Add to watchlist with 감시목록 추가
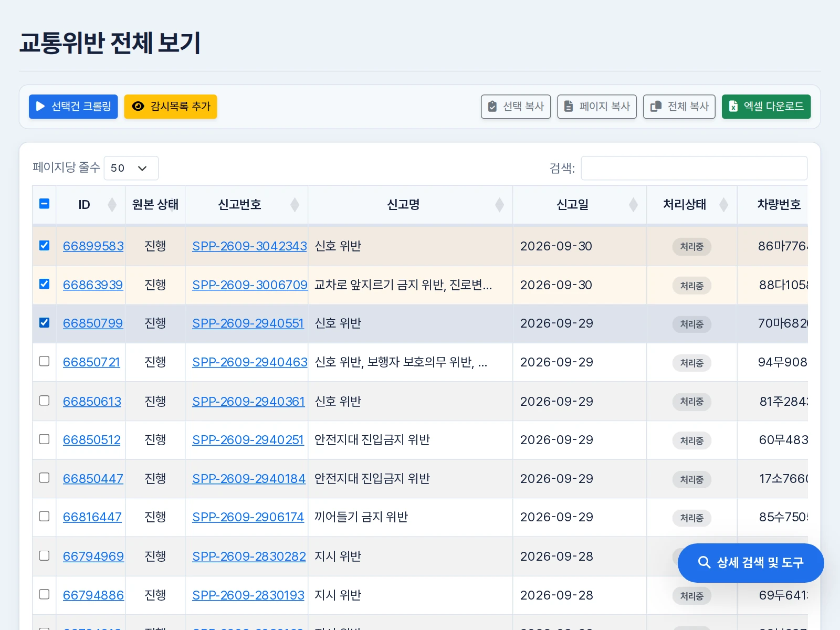The width and height of the screenshot is (840, 630). [x=171, y=107]
